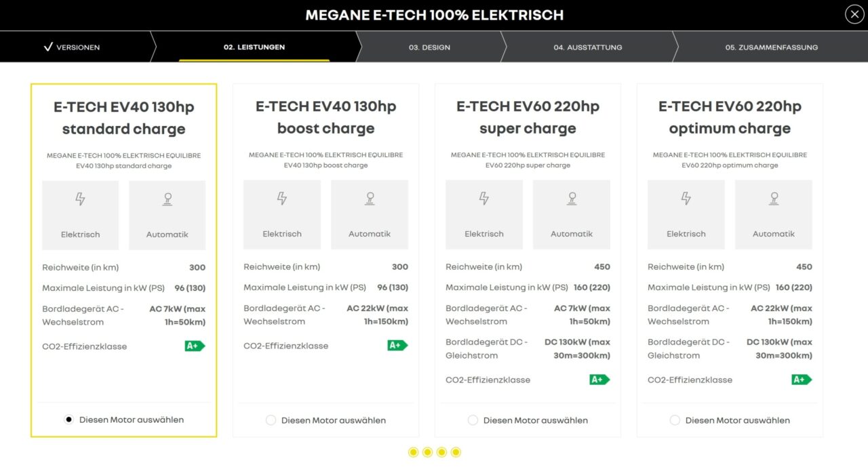Click A+ efficiency badge on boost charge card
The height and width of the screenshot is (467, 868).
397,346
